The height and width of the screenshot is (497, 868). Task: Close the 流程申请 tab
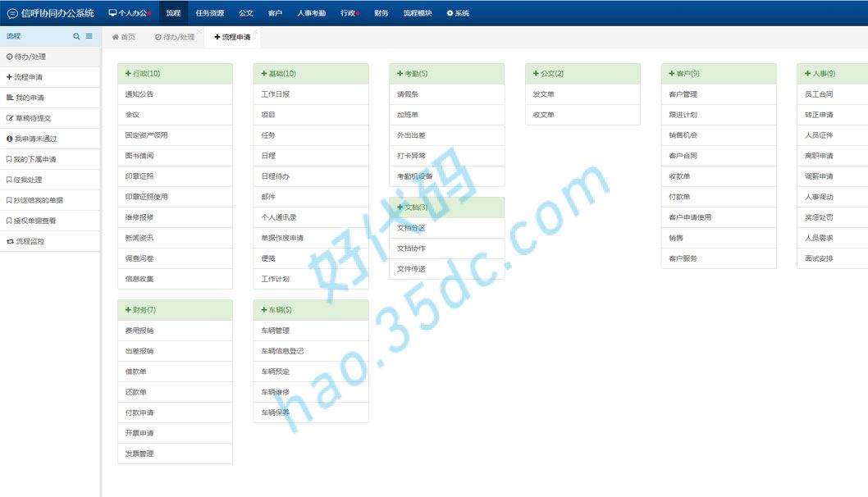tap(255, 31)
